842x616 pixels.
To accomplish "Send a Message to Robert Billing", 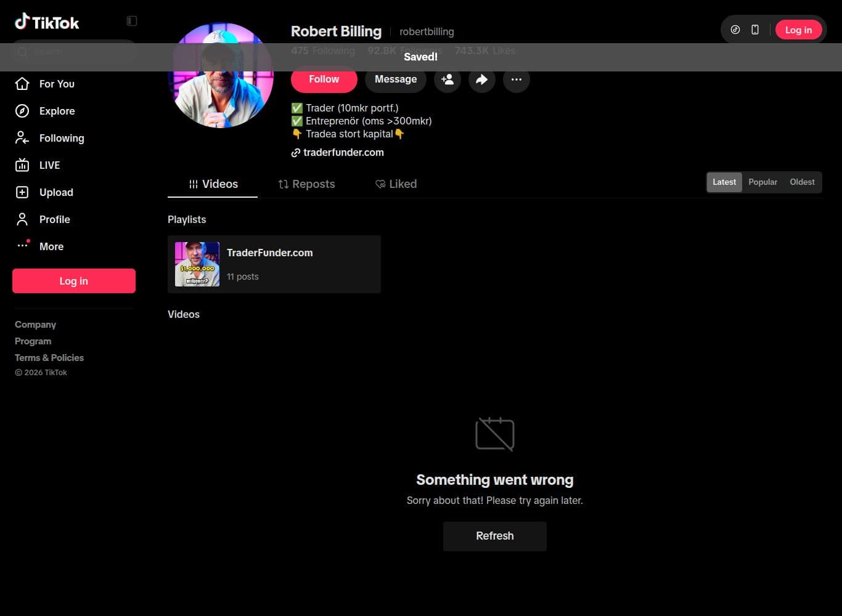I will coord(396,79).
